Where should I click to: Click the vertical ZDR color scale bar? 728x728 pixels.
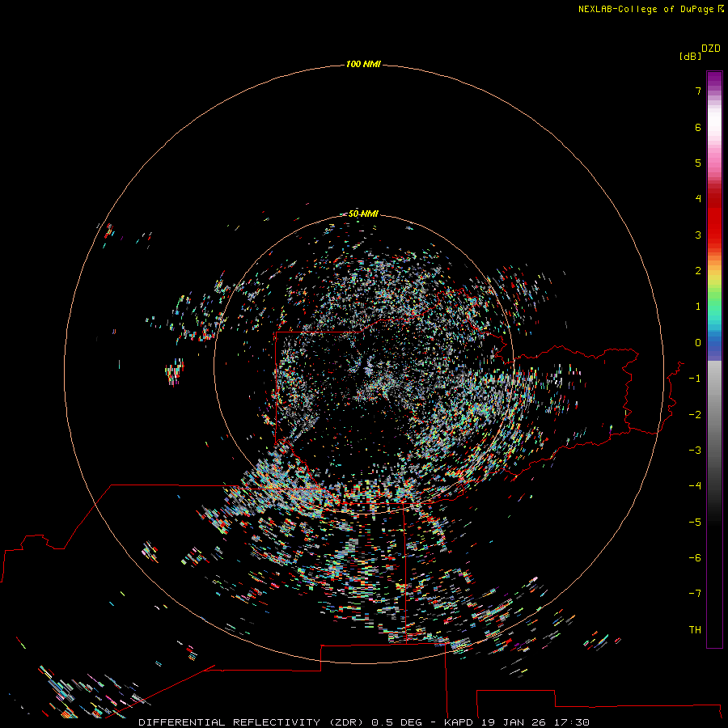click(714, 359)
